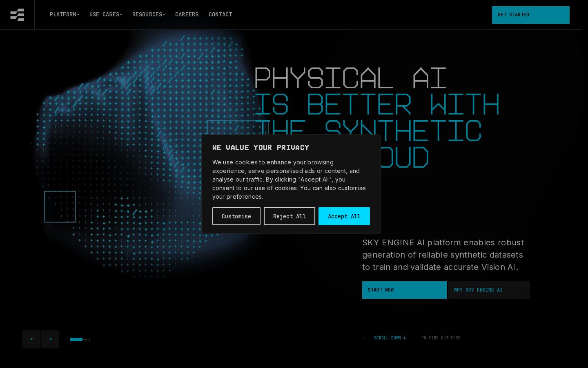Open the Platform dropdown menu

tap(65, 14)
